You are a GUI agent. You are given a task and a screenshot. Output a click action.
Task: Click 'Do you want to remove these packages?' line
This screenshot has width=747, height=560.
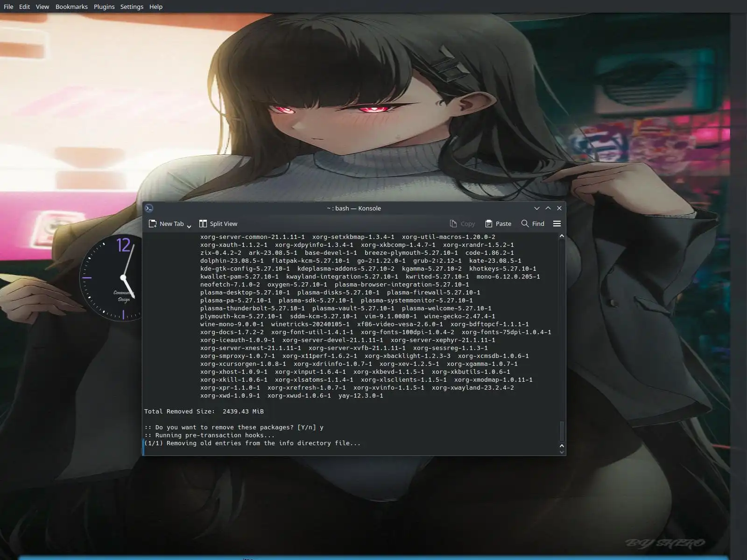tap(234, 427)
